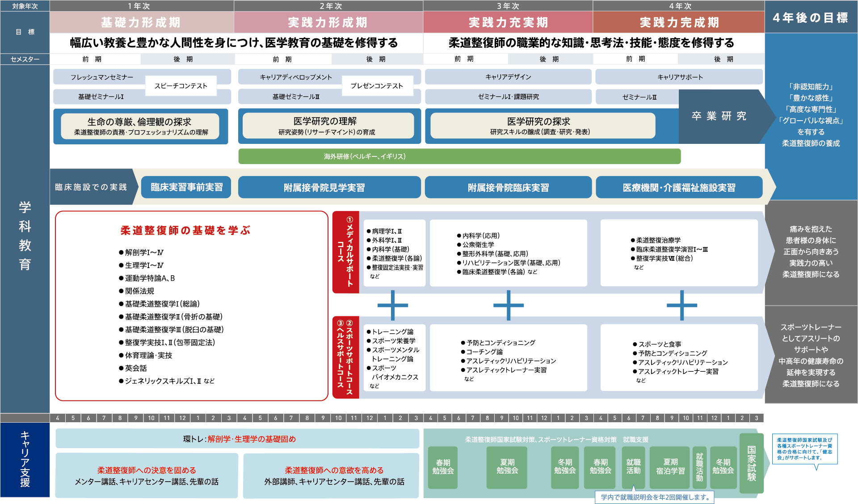Click スポーツと食事 item
The height and width of the screenshot is (504, 858).
[657, 344]
